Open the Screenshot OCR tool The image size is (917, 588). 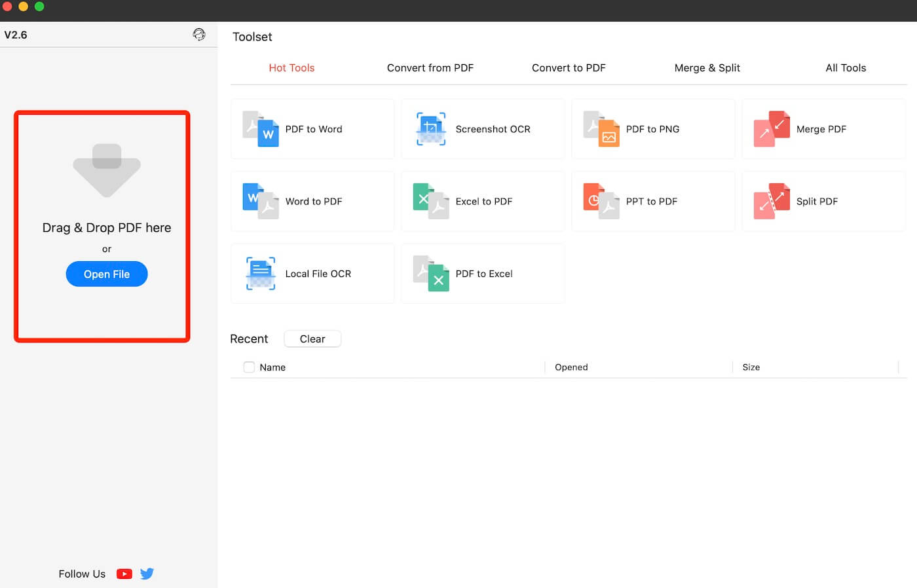(483, 129)
